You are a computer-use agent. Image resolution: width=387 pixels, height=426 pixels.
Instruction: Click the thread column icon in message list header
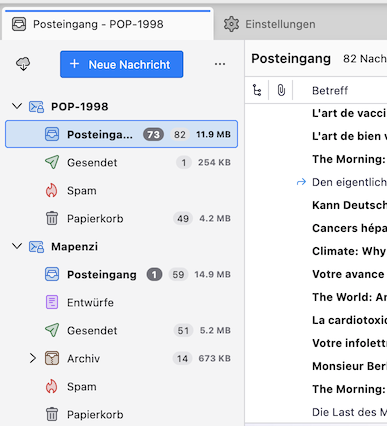coord(257,90)
